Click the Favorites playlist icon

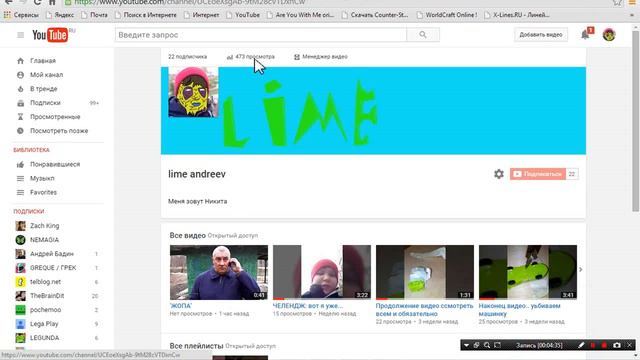click(20, 192)
